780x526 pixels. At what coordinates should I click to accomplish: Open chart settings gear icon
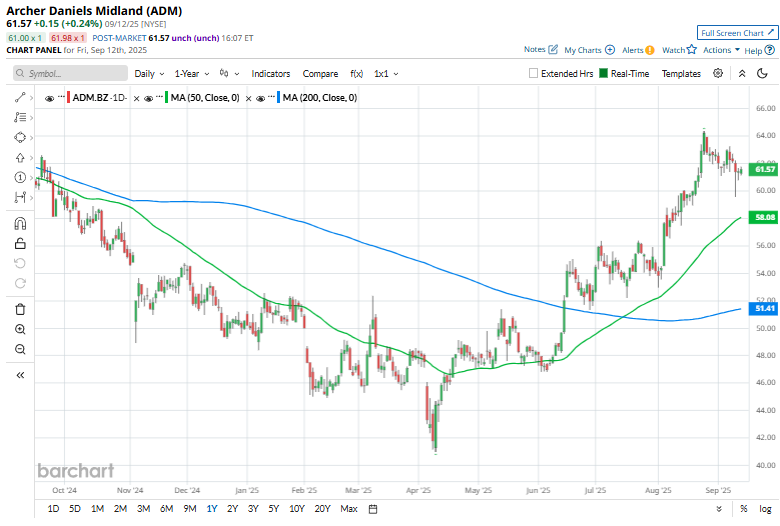tap(718, 73)
